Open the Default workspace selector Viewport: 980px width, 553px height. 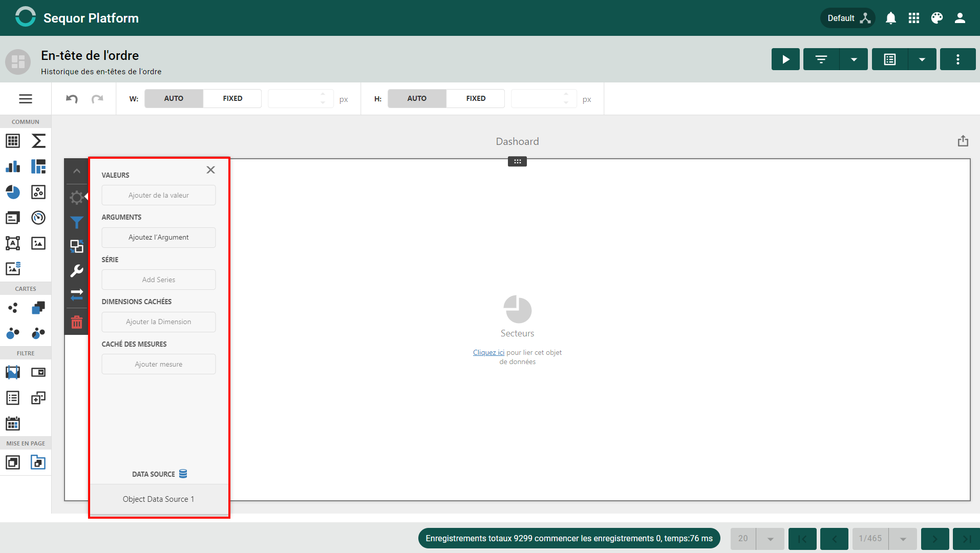tap(848, 18)
